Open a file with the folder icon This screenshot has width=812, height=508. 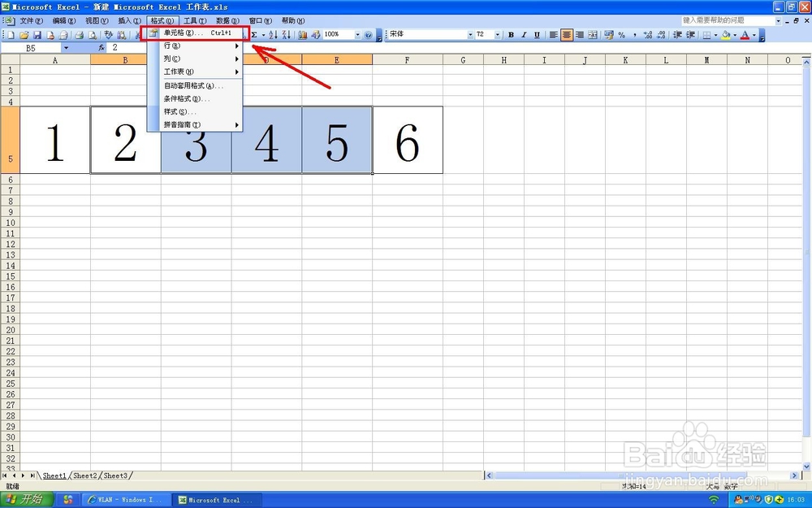click(x=24, y=35)
